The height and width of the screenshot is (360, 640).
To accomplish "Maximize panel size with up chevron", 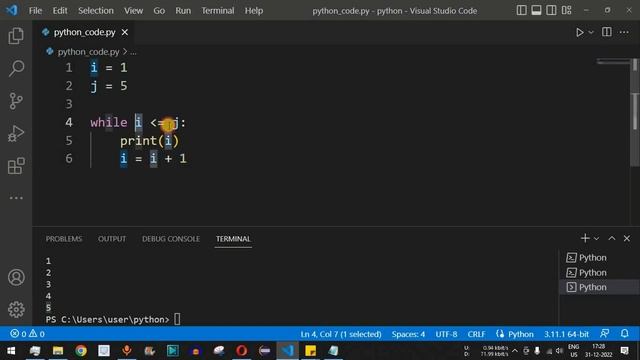I will coord(611,238).
